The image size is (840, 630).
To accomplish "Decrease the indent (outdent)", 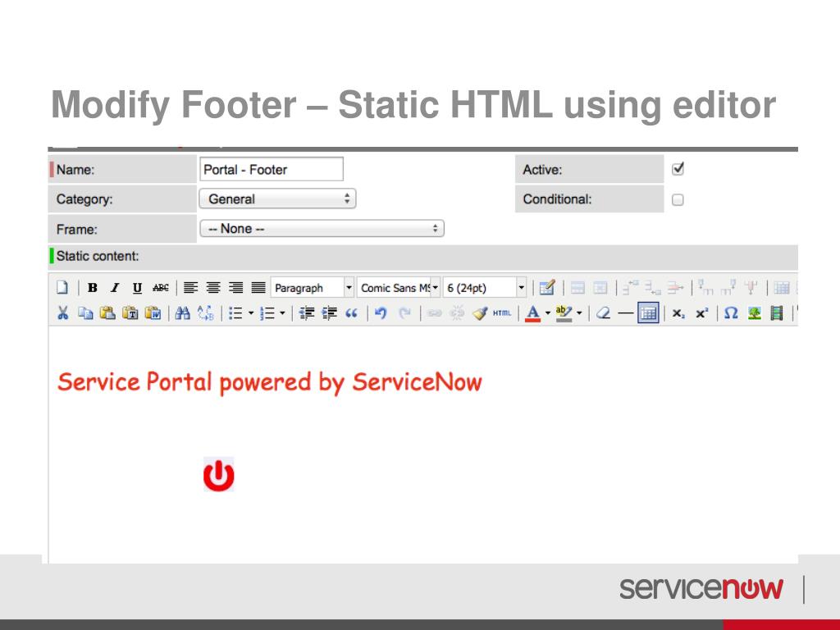I will click(307, 313).
